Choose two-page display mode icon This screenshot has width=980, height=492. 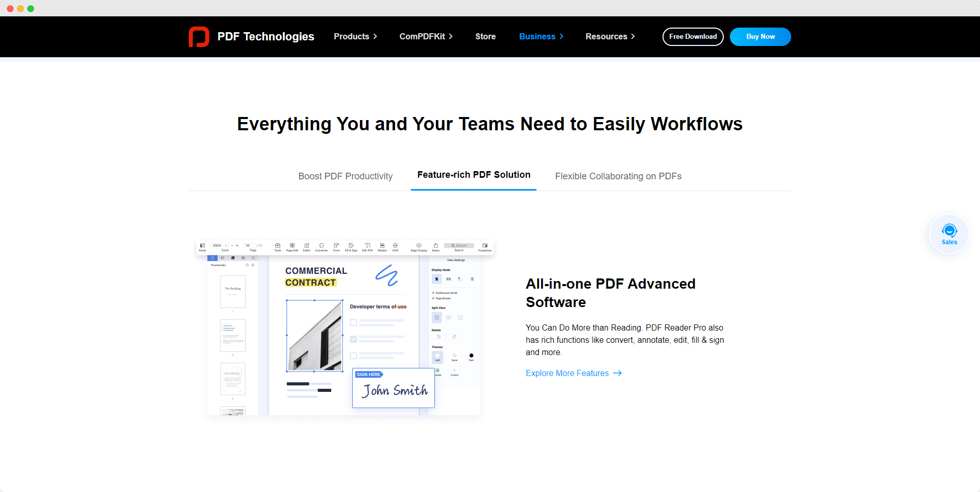pos(448,279)
